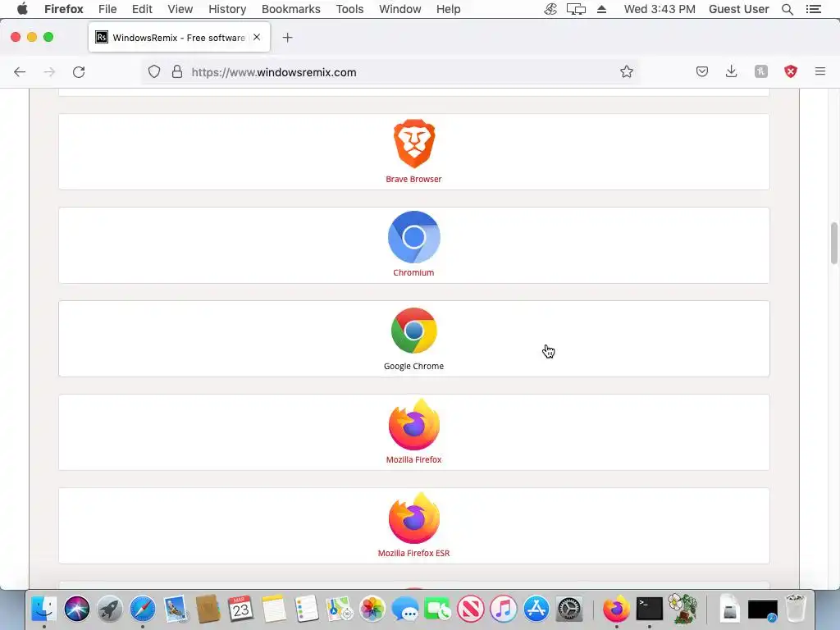The height and width of the screenshot is (630, 840).
Task: Open Notes in the Dock
Action: click(274, 609)
